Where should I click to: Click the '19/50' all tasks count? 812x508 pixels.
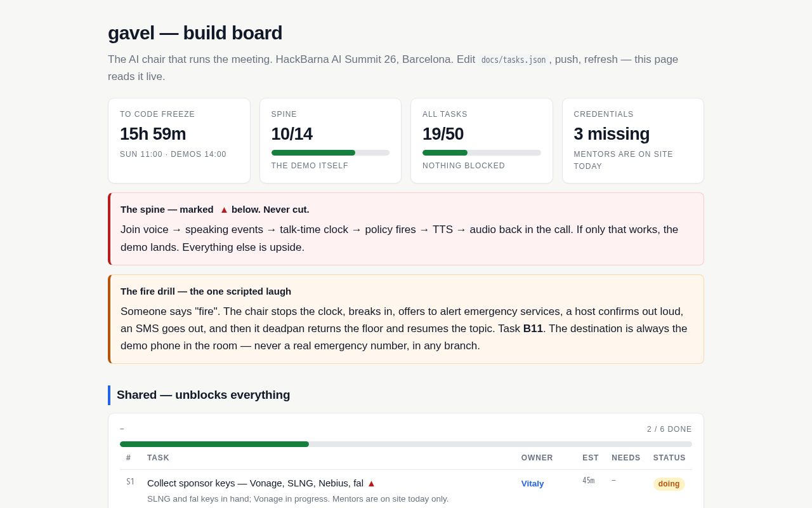click(443, 134)
